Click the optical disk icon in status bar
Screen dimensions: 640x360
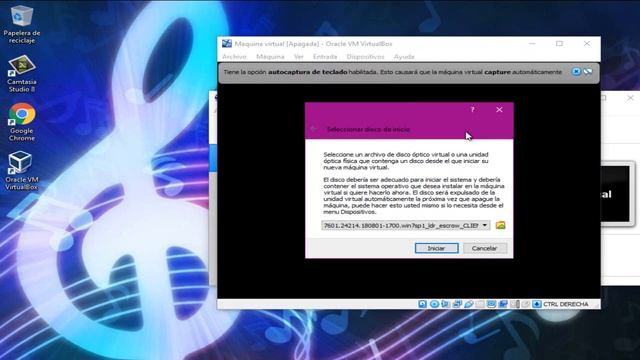click(x=434, y=304)
